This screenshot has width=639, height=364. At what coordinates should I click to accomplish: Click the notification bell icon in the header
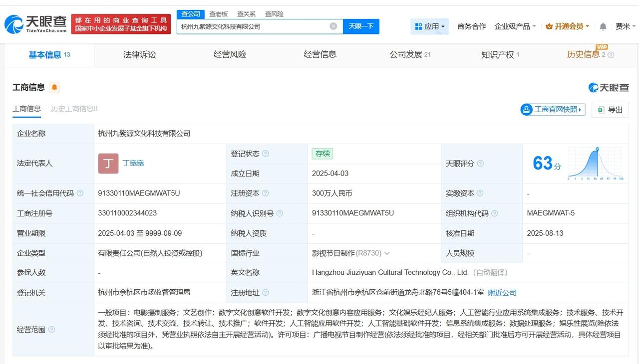[603, 26]
